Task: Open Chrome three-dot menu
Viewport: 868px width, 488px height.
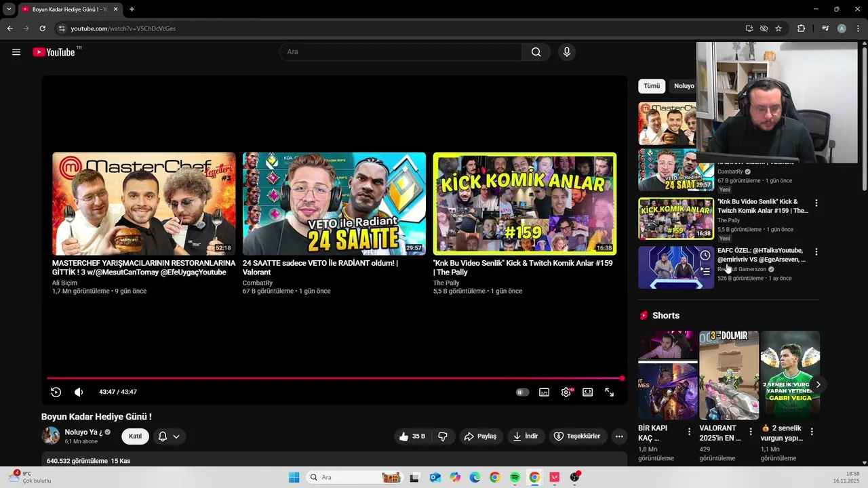Action: pos(857,28)
